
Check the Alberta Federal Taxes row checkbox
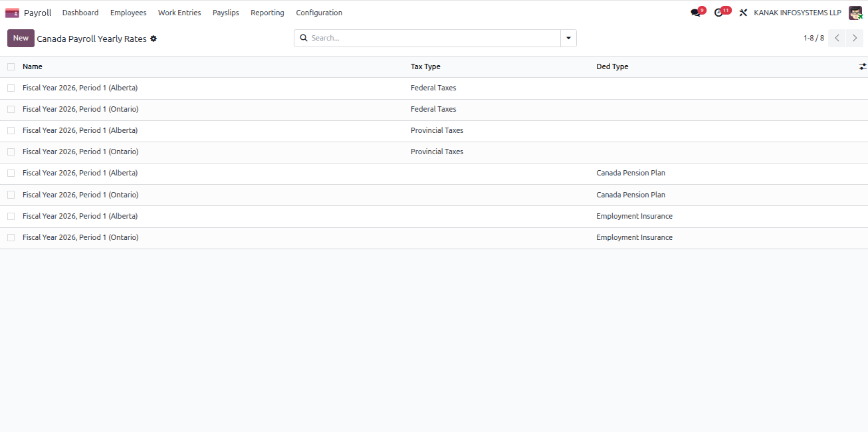tap(11, 88)
